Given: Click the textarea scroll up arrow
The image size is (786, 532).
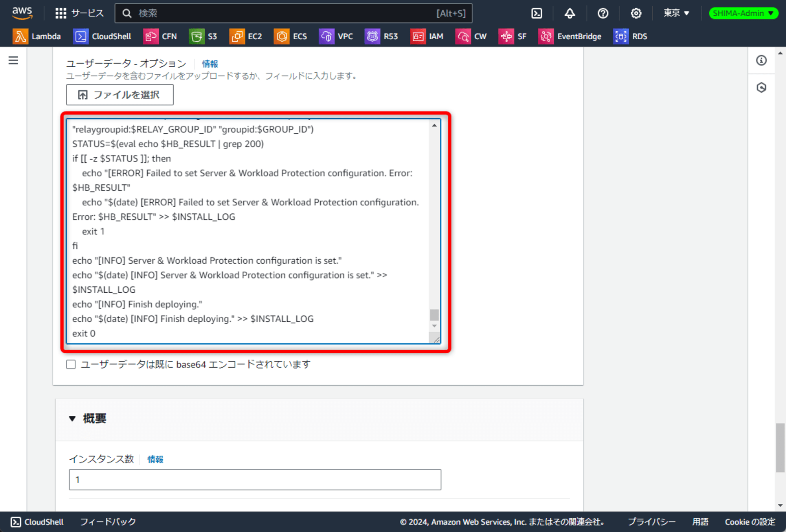Looking at the screenshot, I should click(434, 125).
